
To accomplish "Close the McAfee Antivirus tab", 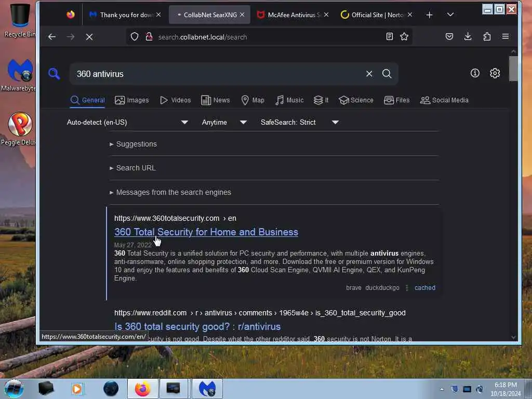I will (326, 15).
